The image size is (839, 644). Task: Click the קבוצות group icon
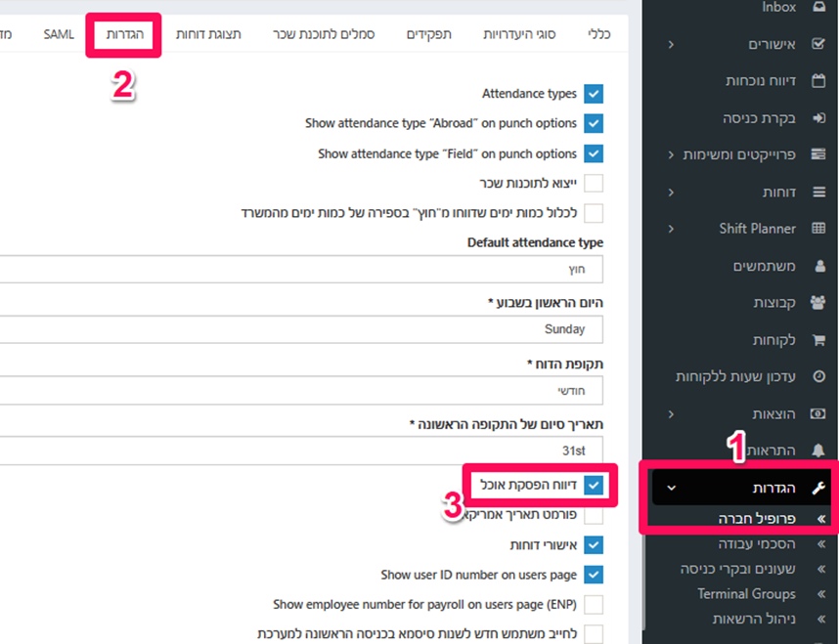coord(817,302)
